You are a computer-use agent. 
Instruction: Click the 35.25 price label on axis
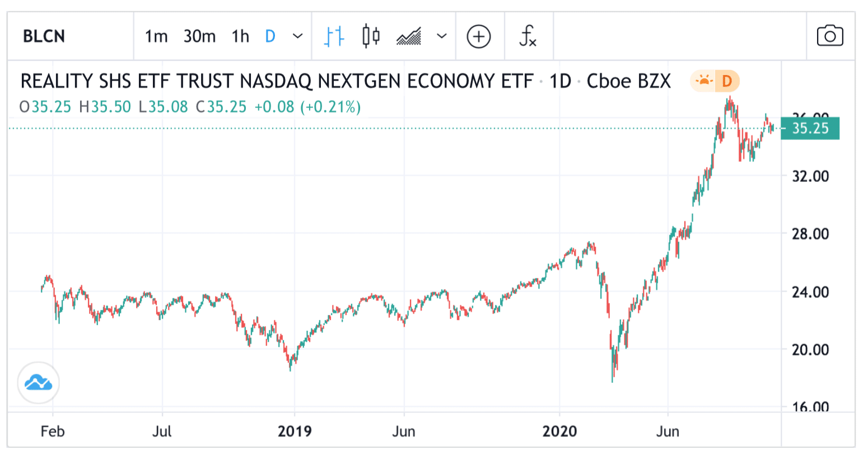810,128
